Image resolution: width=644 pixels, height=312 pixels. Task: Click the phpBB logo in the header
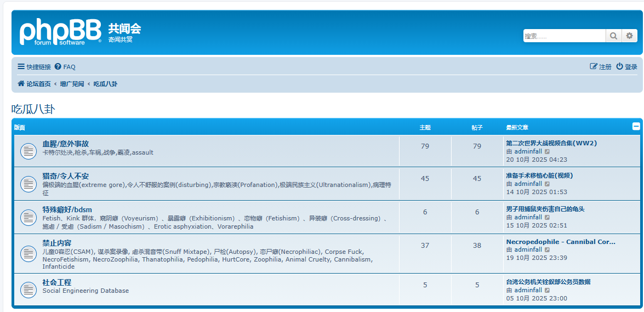(60, 32)
